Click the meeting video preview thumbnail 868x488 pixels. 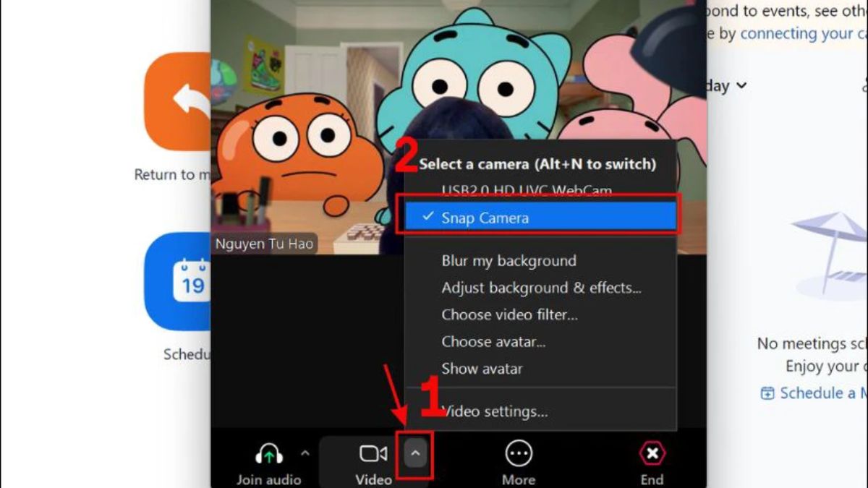[x=459, y=127]
